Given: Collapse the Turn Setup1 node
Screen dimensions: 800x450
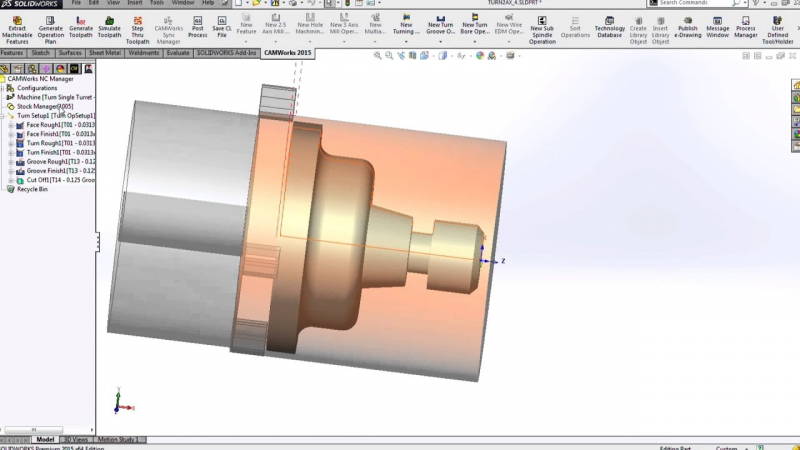Looking at the screenshot, I should (3, 115).
